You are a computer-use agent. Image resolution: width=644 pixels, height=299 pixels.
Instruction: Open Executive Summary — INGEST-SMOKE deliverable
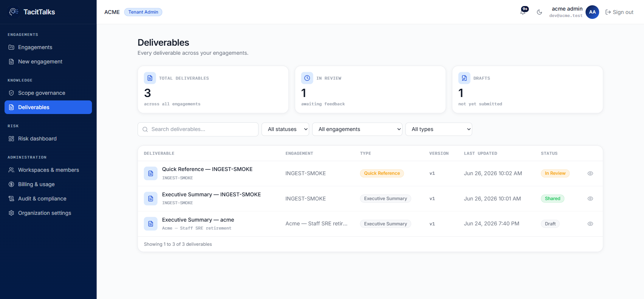click(211, 194)
